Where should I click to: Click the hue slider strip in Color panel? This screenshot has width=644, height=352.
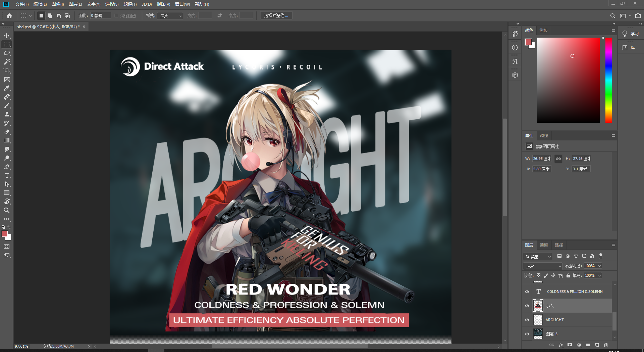click(608, 80)
